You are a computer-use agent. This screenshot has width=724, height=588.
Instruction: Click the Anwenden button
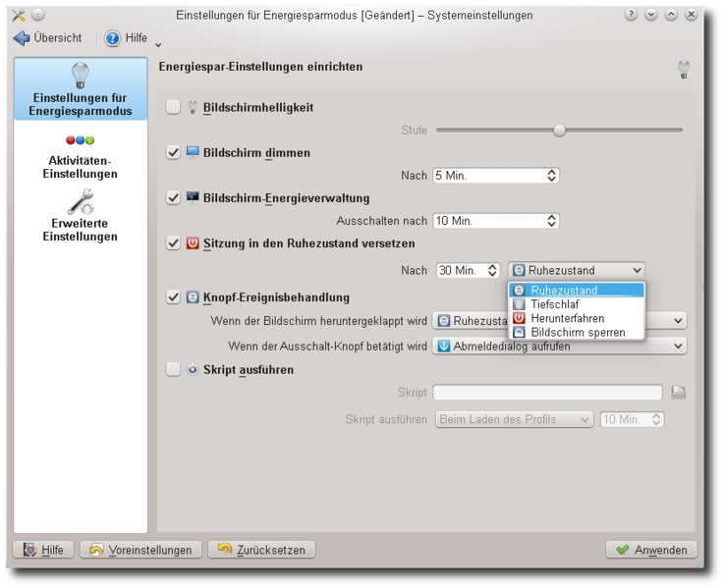tap(651, 550)
